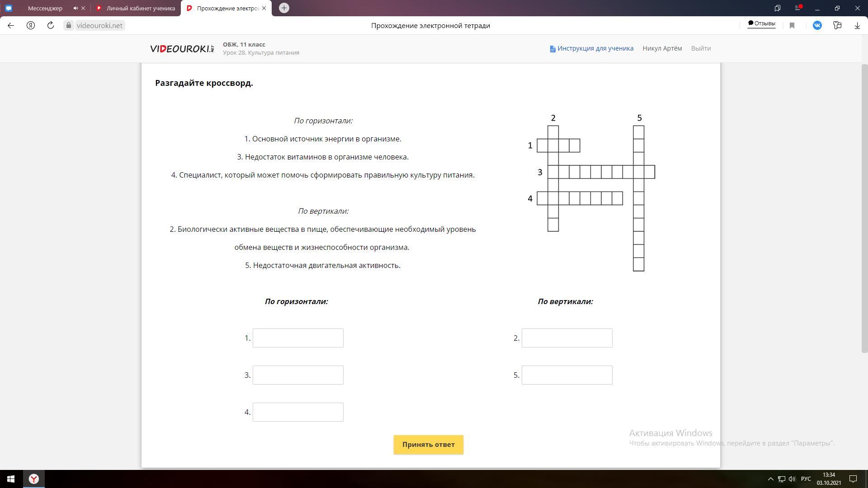Click the first pinned blue tab icon
Image resolution: width=868 pixels, height=488 pixels.
9,8
